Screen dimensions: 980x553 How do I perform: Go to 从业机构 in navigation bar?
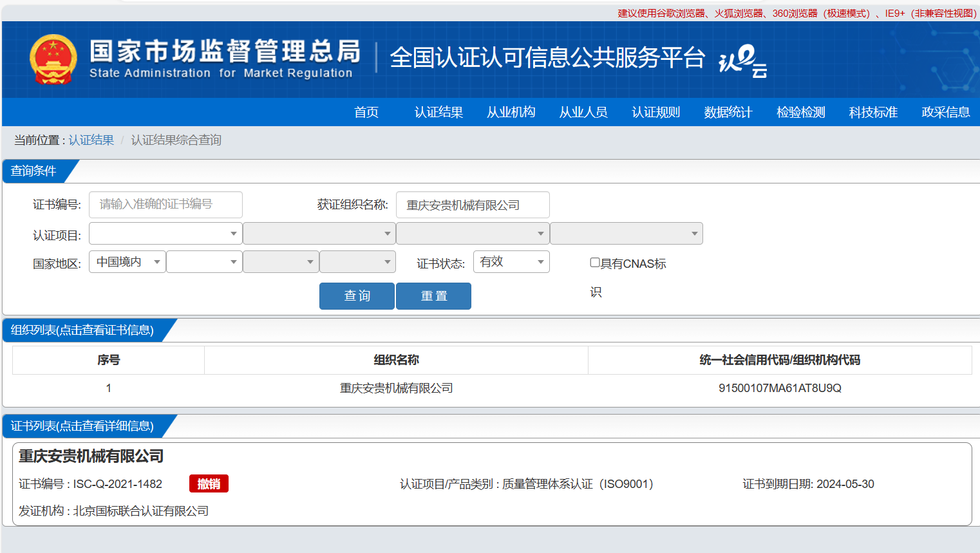pos(511,112)
